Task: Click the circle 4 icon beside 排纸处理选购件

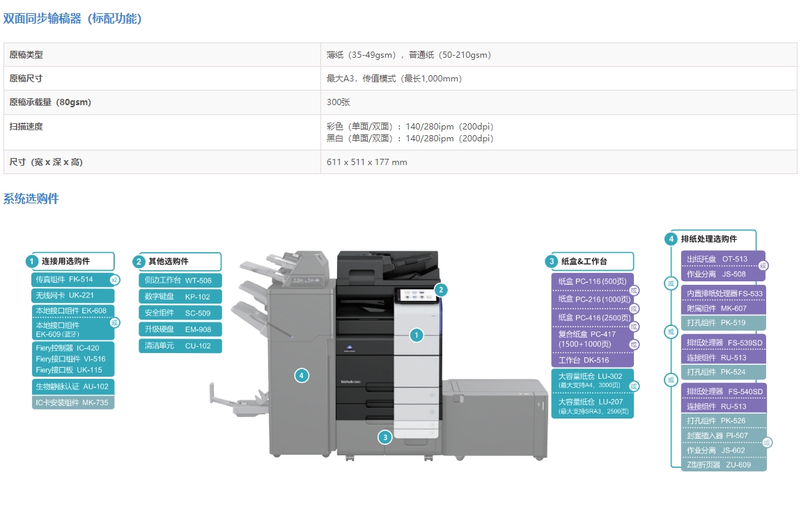Action: tap(671, 239)
